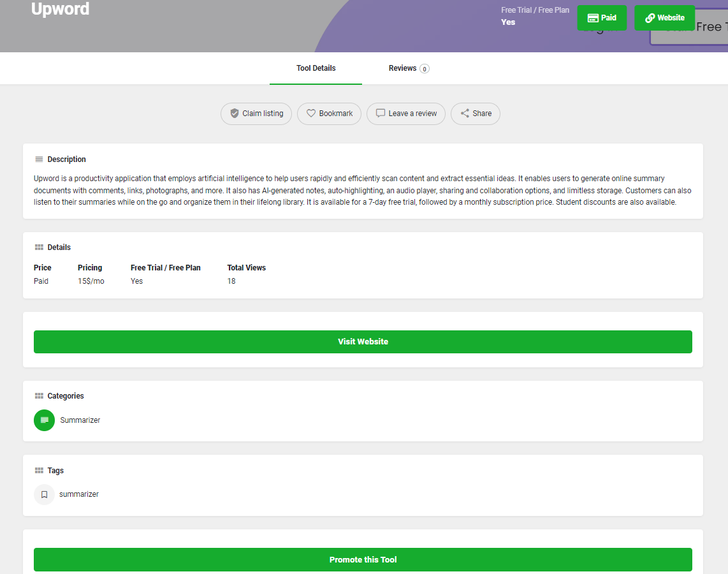This screenshot has height=574, width=728.
Task: Click the Upword title heading
Action: click(60, 9)
